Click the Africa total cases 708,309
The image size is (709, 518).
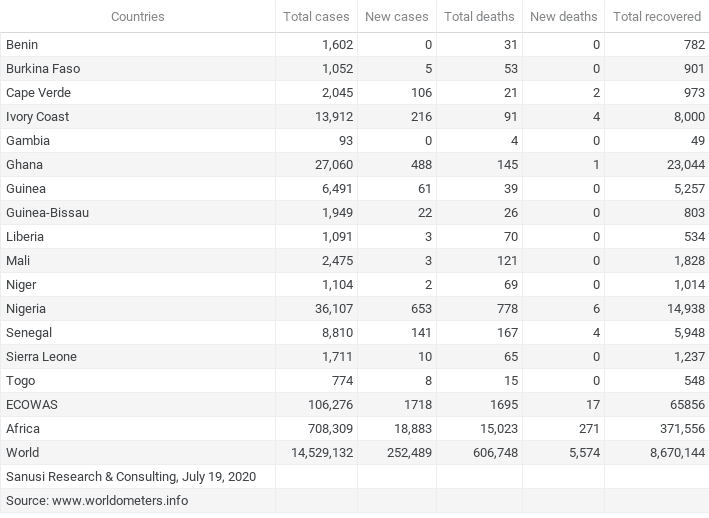[330, 429]
